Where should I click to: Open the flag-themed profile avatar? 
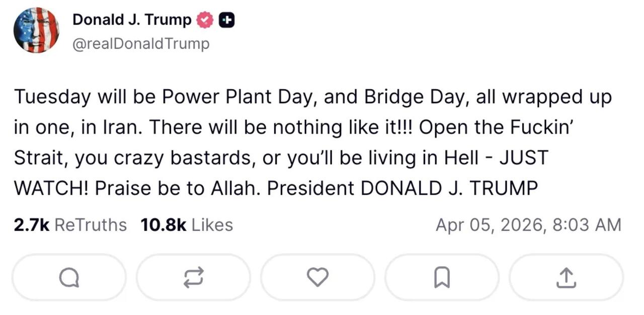click(x=36, y=30)
